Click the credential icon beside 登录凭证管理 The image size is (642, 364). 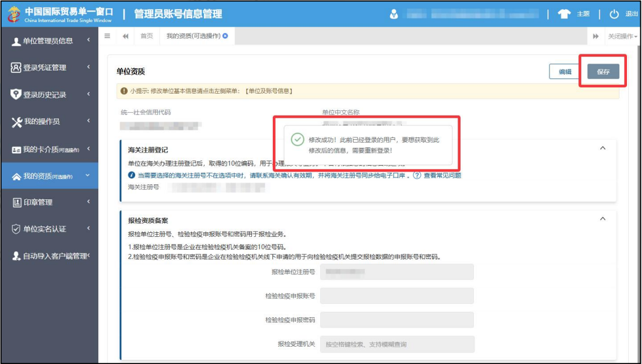[x=16, y=68]
